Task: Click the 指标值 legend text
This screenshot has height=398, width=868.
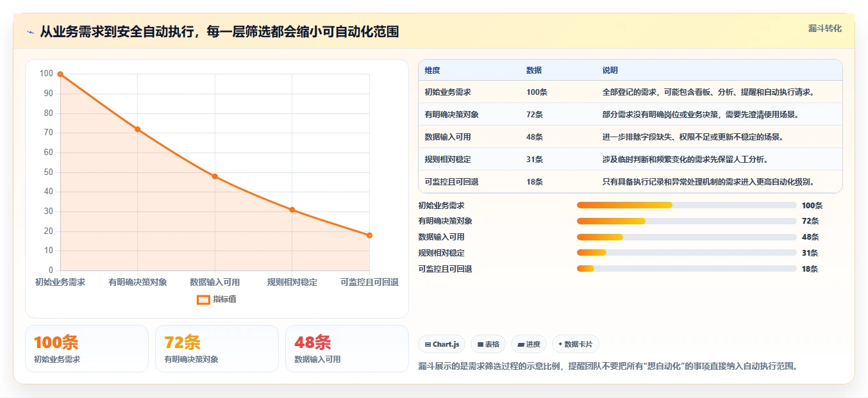Action: (224, 299)
